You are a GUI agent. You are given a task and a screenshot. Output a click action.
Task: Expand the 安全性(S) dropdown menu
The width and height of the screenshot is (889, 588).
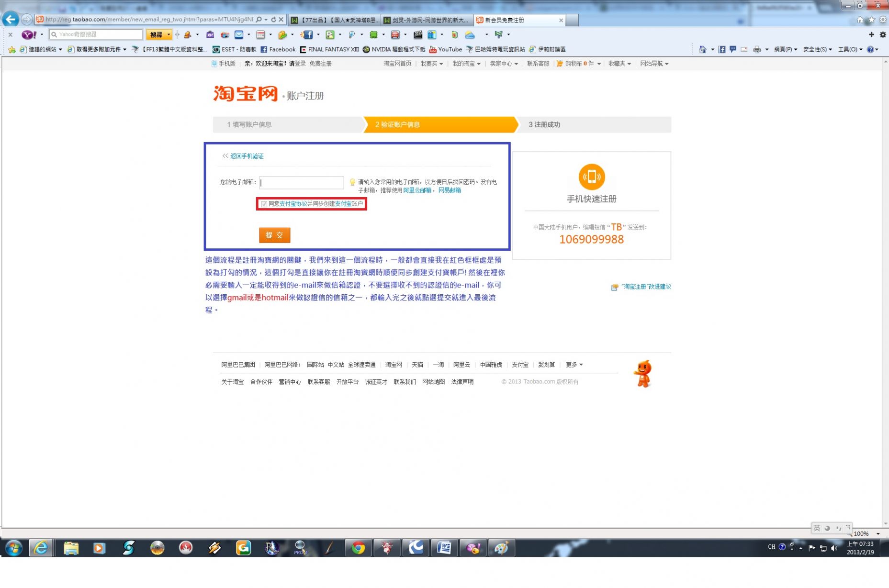[817, 49]
